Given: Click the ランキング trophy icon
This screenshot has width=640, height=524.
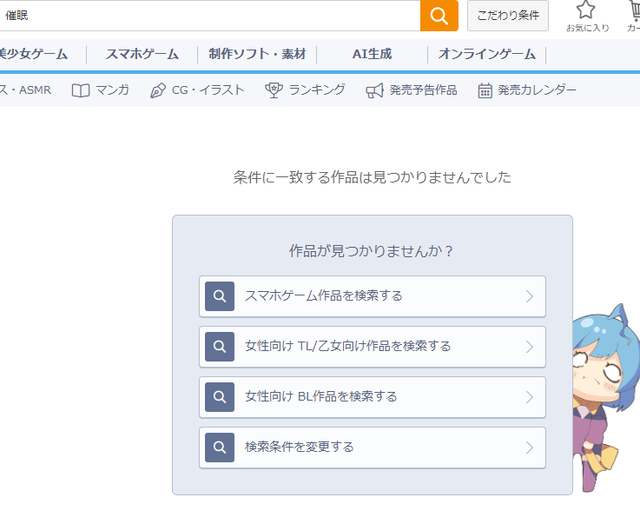Looking at the screenshot, I should click(x=274, y=90).
